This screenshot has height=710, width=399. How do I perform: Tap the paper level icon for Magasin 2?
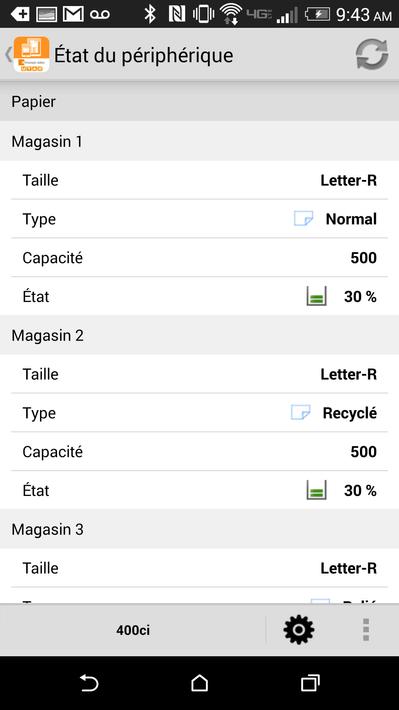(x=317, y=490)
